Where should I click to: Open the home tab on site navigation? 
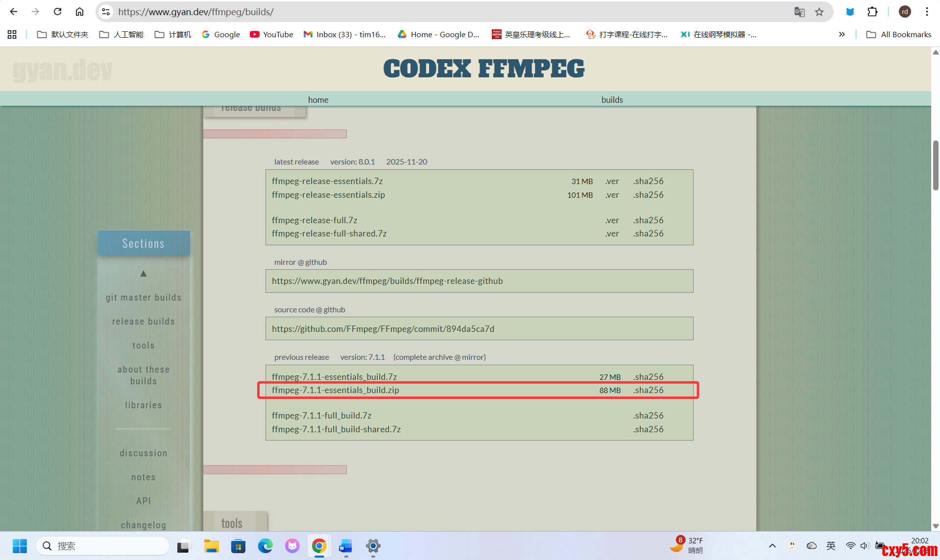[318, 99]
